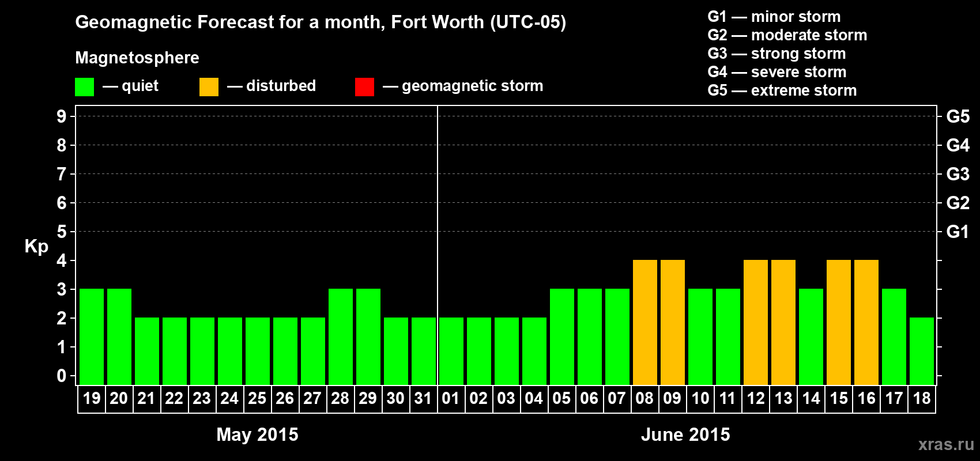
Task: Click the green bar for May 19
Action: (92, 337)
